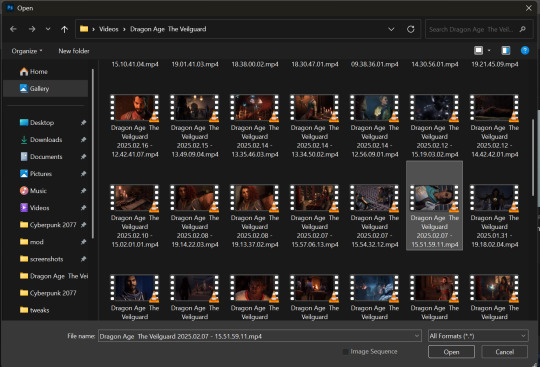540x367 pixels.
Task: Select video 2025.02.10 - 15.02.01.01.mp4
Action: click(135, 216)
